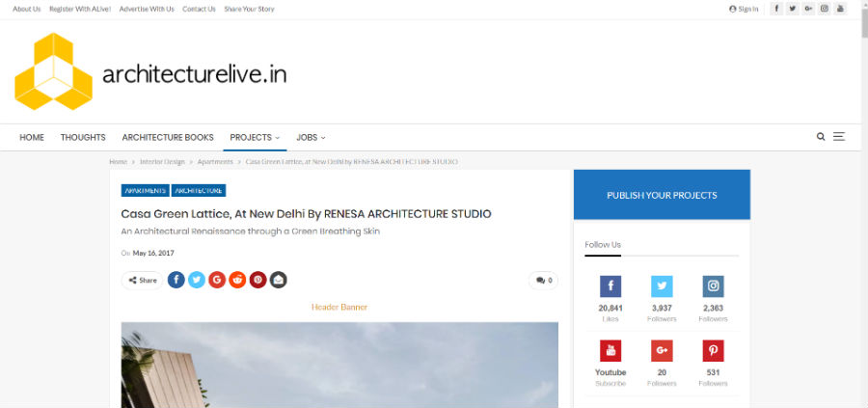This screenshot has height=408, width=868.
Task: Click the Follow Us sidebar heading
Action: point(603,245)
